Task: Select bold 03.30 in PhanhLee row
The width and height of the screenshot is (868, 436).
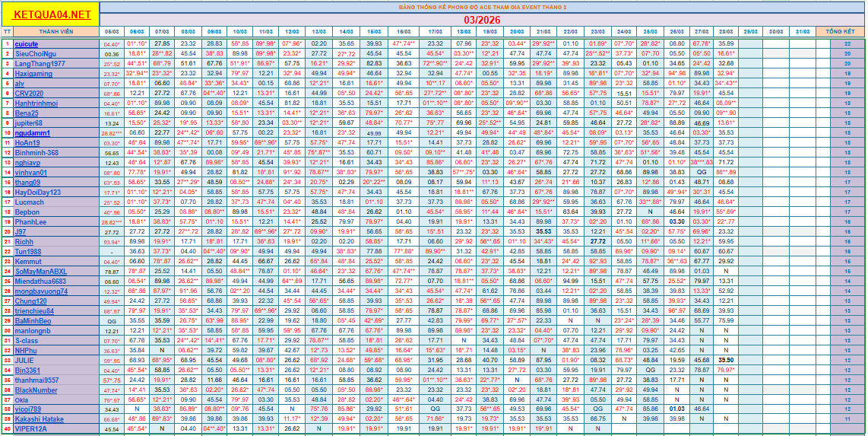Action: [x=676, y=222]
